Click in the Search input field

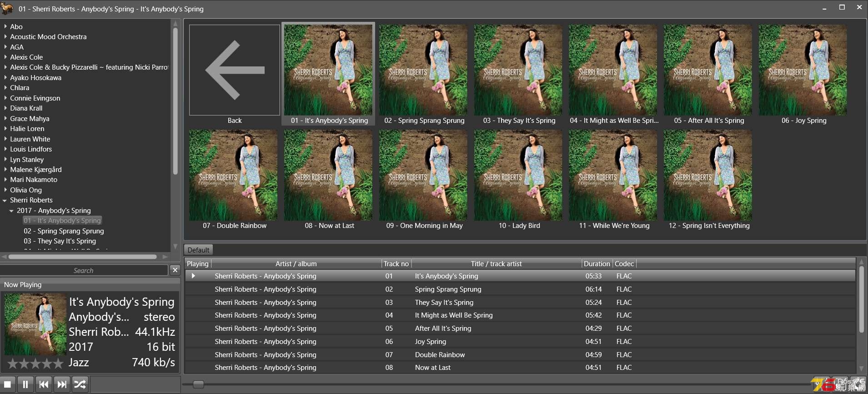click(x=84, y=270)
